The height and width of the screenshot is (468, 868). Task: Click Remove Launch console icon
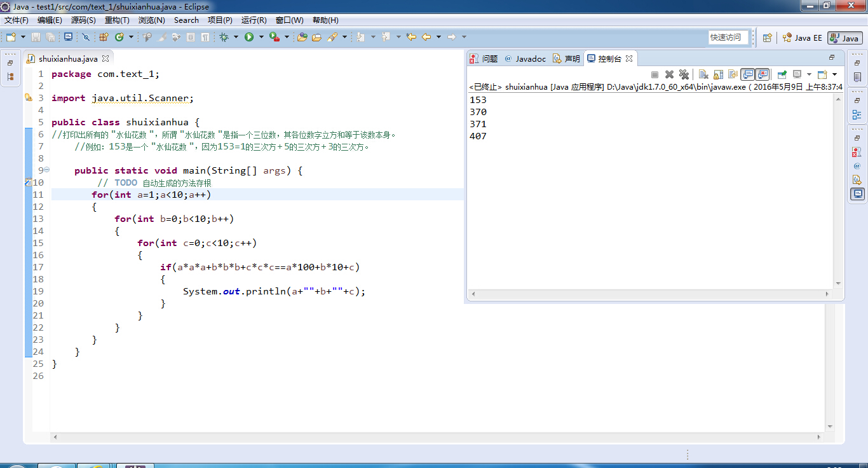670,74
